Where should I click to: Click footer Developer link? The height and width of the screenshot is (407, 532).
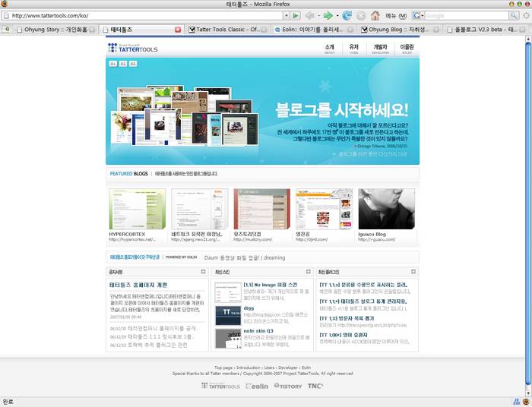click(288, 368)
